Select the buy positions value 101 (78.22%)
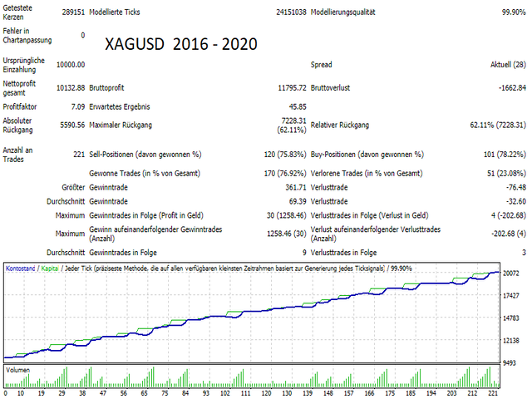Screen dimensions: 532x399 pos(505,155)
